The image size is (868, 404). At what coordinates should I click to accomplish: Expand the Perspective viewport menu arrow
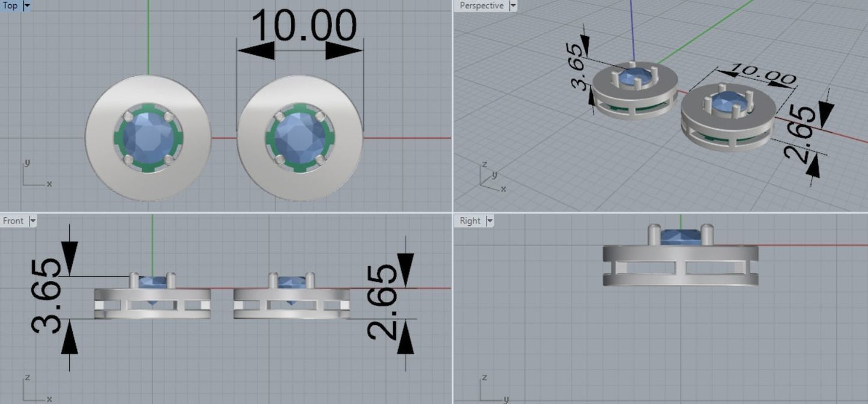click(x=512, y=6)
